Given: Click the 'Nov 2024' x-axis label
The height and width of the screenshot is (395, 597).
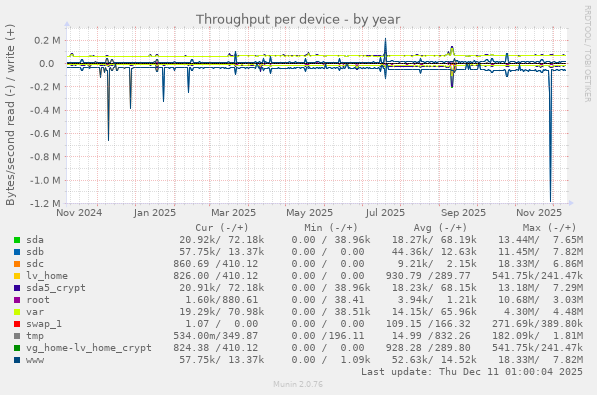Looking at the screenshot, I should tap(79, 213).
